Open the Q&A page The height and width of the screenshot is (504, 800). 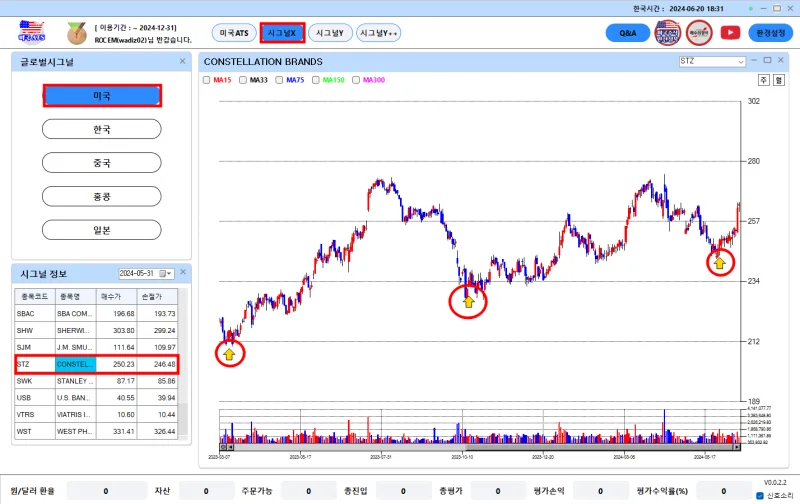(628, 33)
